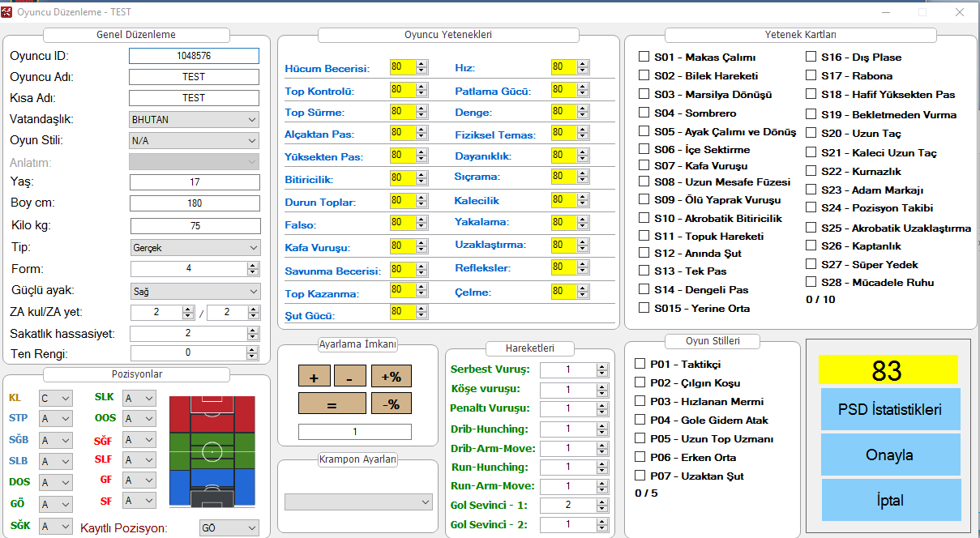Click the Serbest Vuruş spinner arrows
This screenshot has width=980, height=538.
click(602, 369)
